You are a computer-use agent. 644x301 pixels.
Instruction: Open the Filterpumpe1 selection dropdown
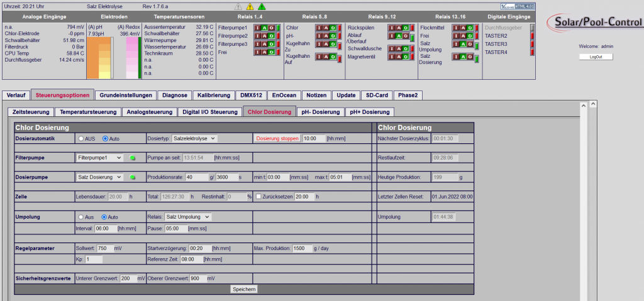[99, 158]
